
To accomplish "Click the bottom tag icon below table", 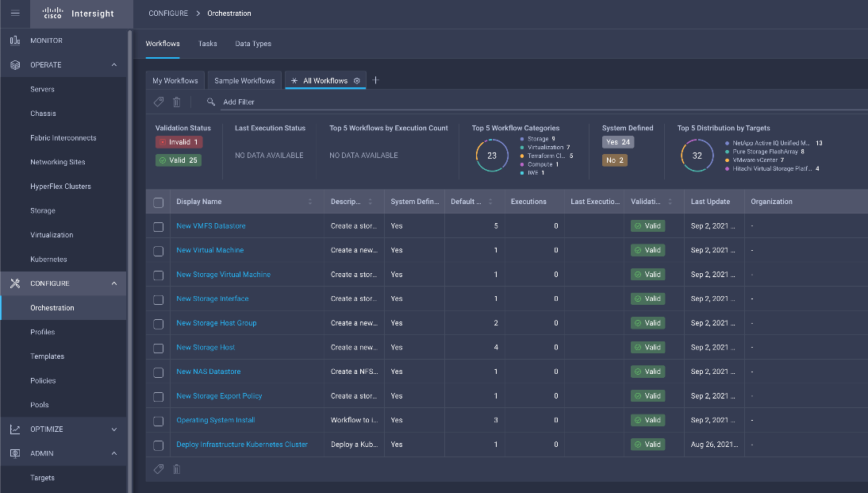I will pos(159,469).
